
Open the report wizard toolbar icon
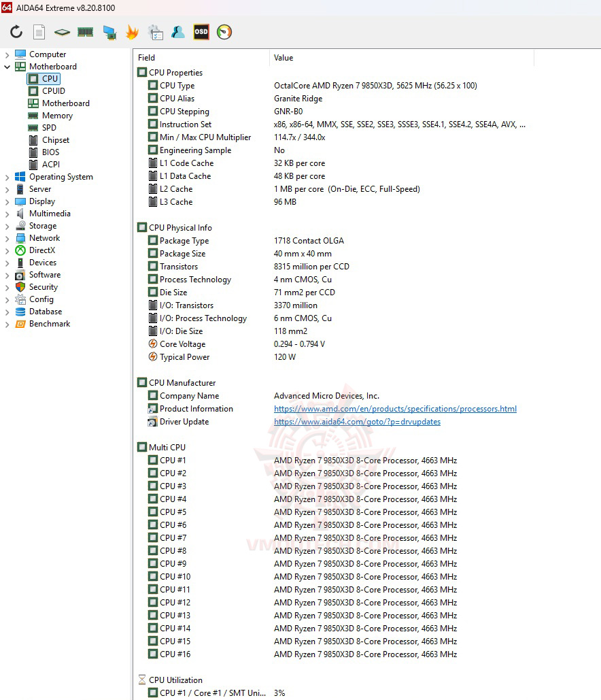(156, 32)
